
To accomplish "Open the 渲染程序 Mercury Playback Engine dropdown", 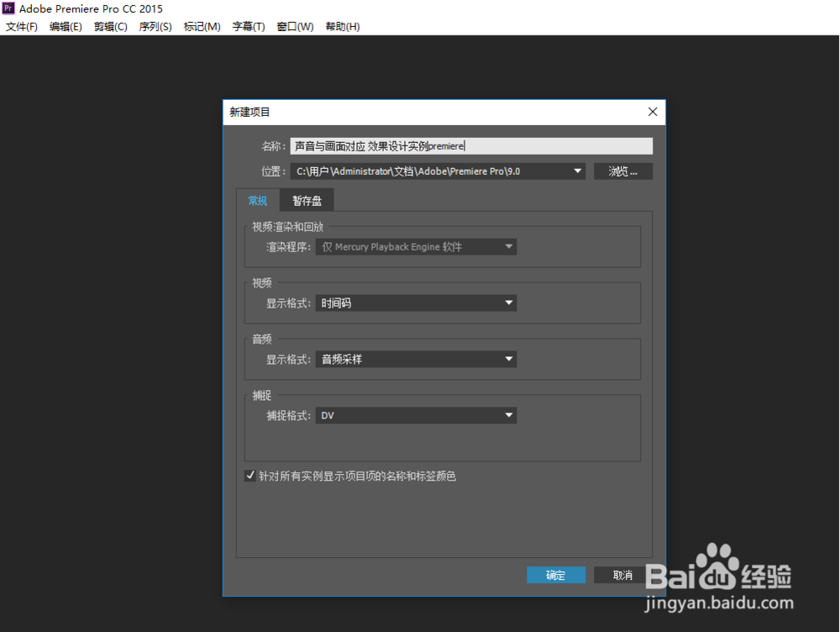I will pos(416,246).
